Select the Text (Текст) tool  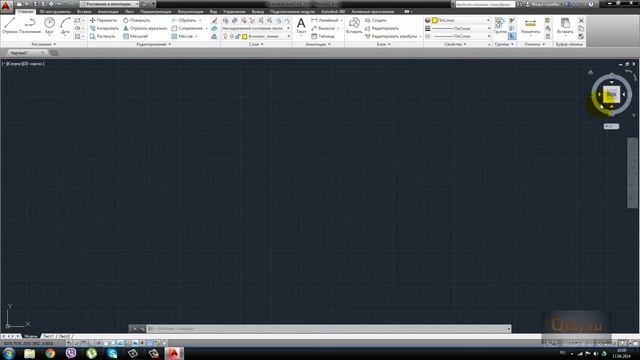(301, 25)
